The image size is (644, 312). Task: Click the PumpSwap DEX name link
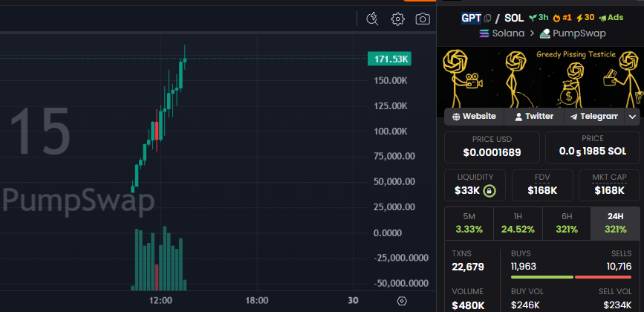[579, 33]
